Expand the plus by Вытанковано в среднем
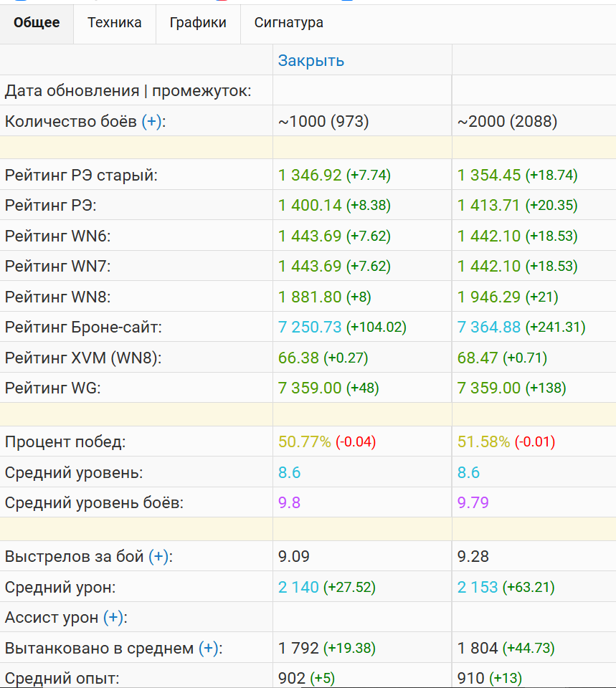 pyautogui.click(x=209, y=649)
